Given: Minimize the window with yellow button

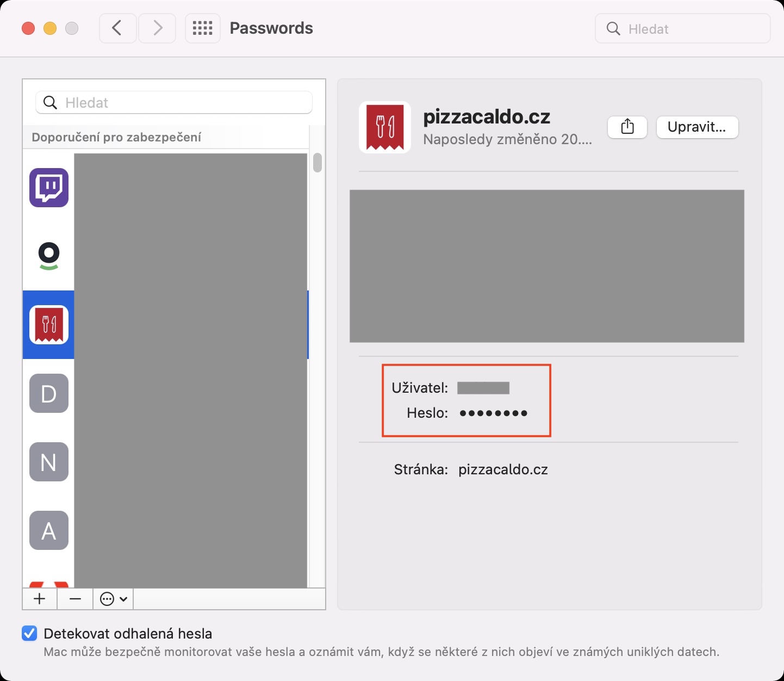Looking at the screenshot, I should (x=50, y=28).
